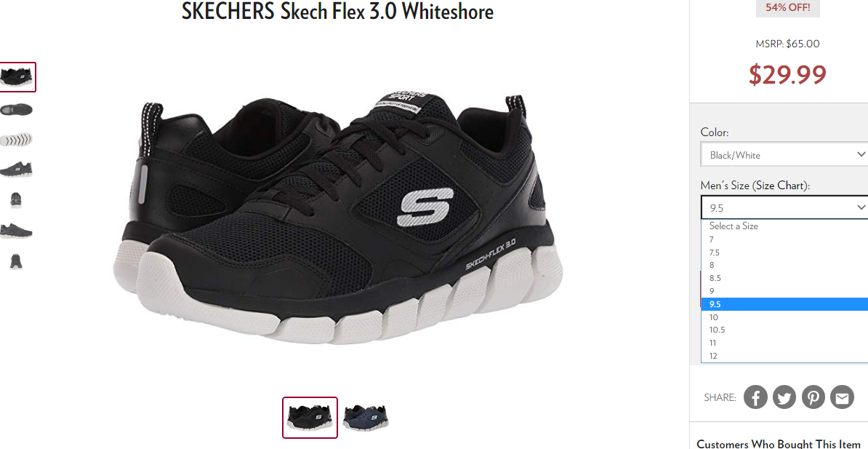This screenshot has height=449, width=868.
Task: Show the last rear-view shoe thumbnail
Action: pos(16,261)
